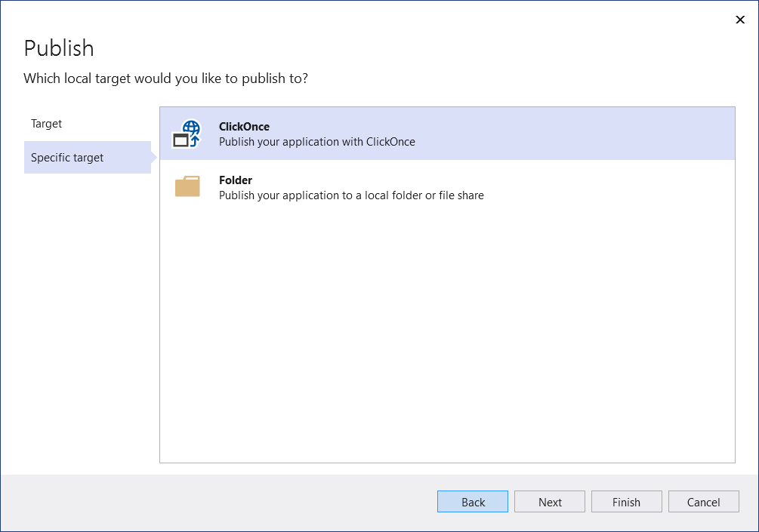Select the ClickOnce option title

[x=244, y=127]
